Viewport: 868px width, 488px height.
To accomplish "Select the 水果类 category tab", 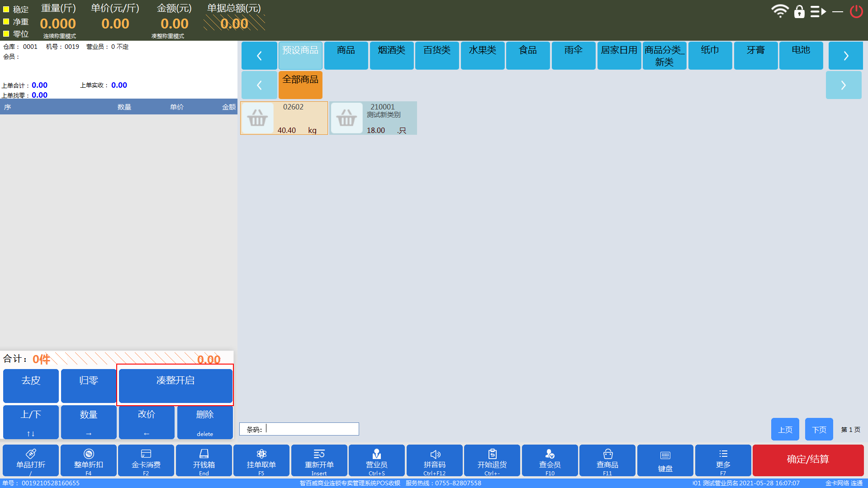I will tap(483, 56).
